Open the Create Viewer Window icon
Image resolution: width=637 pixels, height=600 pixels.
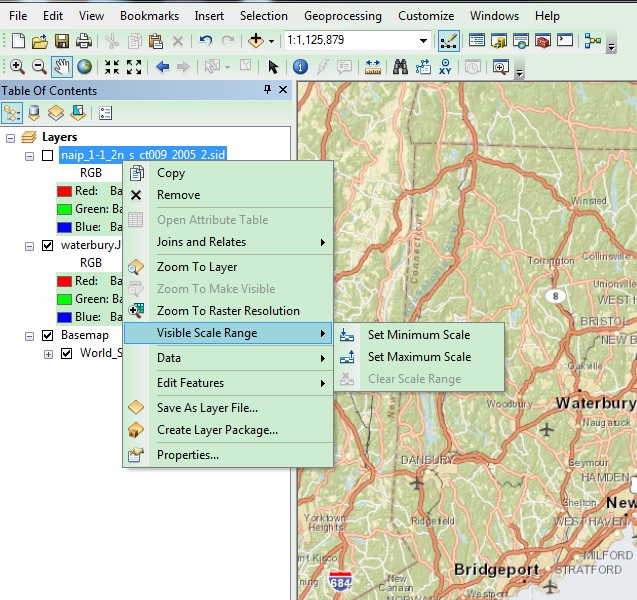tap(500, 67)
